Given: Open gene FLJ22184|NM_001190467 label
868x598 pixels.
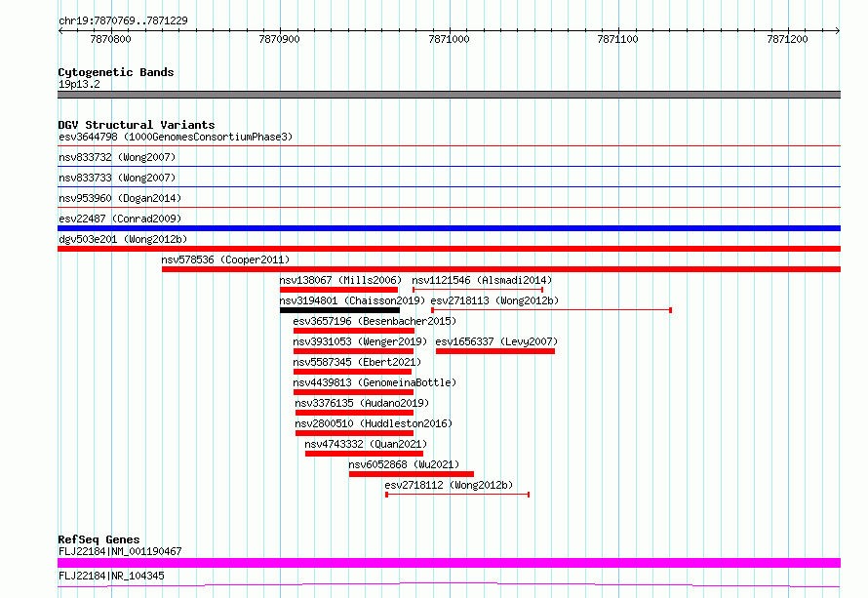Looking at the screenshot, I should tap(120, 551).
